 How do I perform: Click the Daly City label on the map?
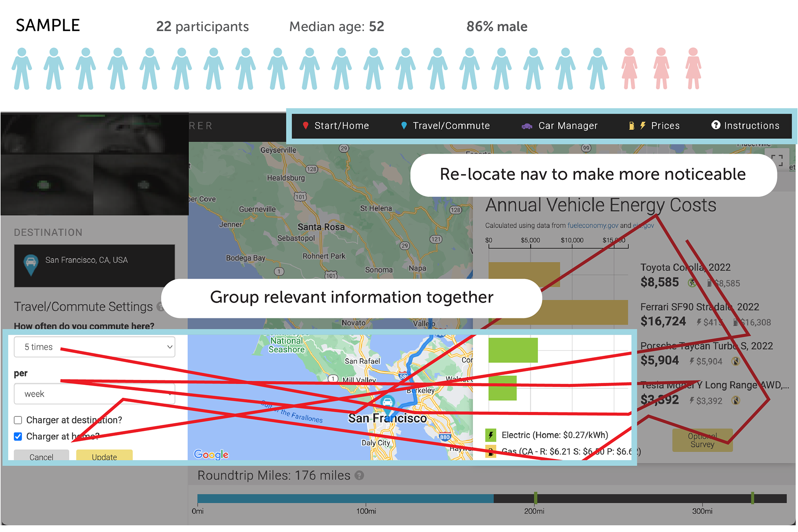[x=376, y=443]
